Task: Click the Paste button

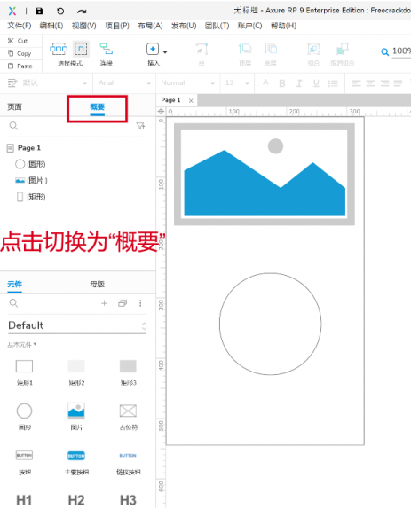Action: point(20,66)
